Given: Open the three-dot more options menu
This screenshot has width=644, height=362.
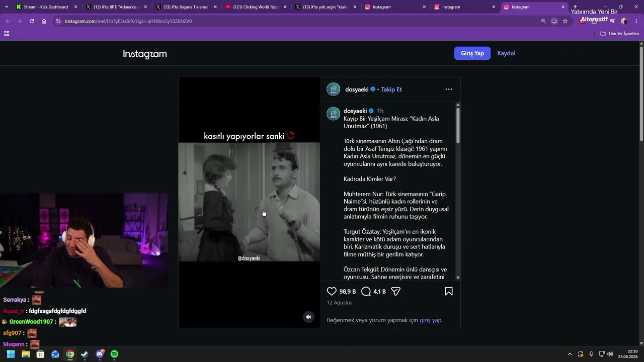Looking at the screenshot, I should click(449, 89).
